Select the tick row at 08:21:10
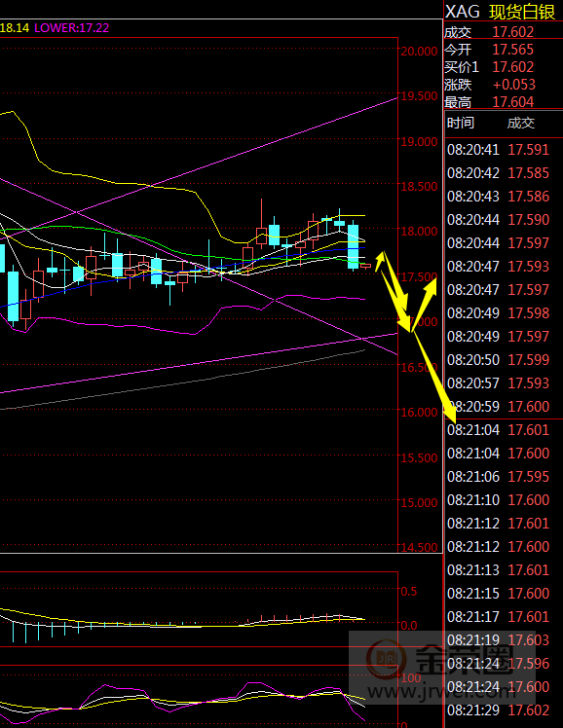This screenshot has height=728, width=563. click(504, 500)
